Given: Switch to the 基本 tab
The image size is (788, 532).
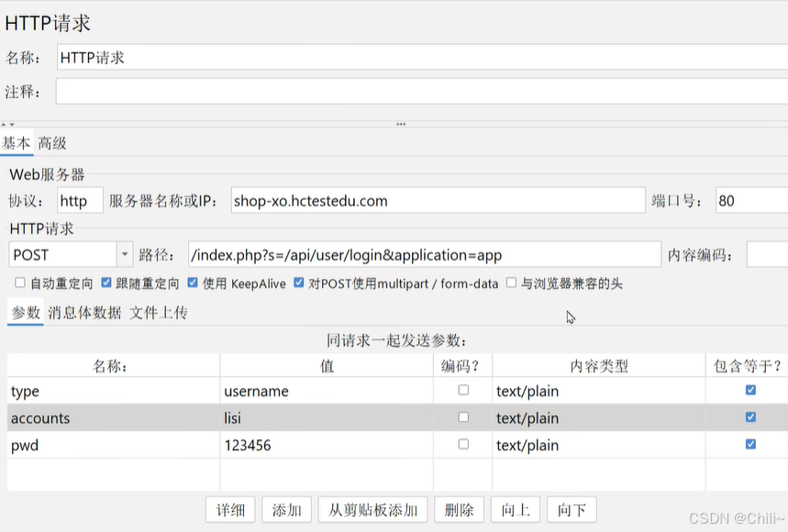Looking at the screenshot, I should point(17,144).
